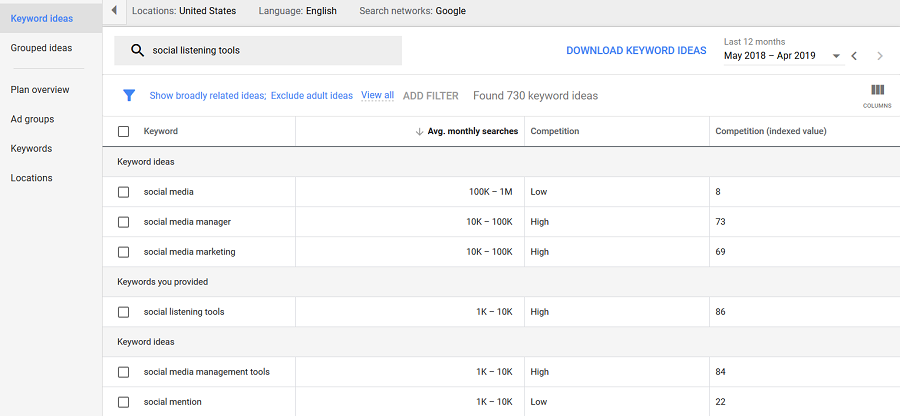Check 'social media management tools' row

coord(123,372)
